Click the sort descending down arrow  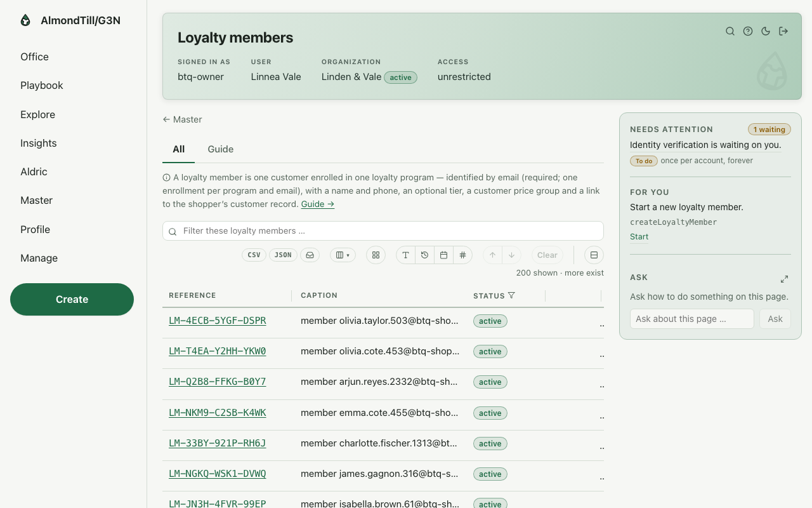tap(512, 255)
